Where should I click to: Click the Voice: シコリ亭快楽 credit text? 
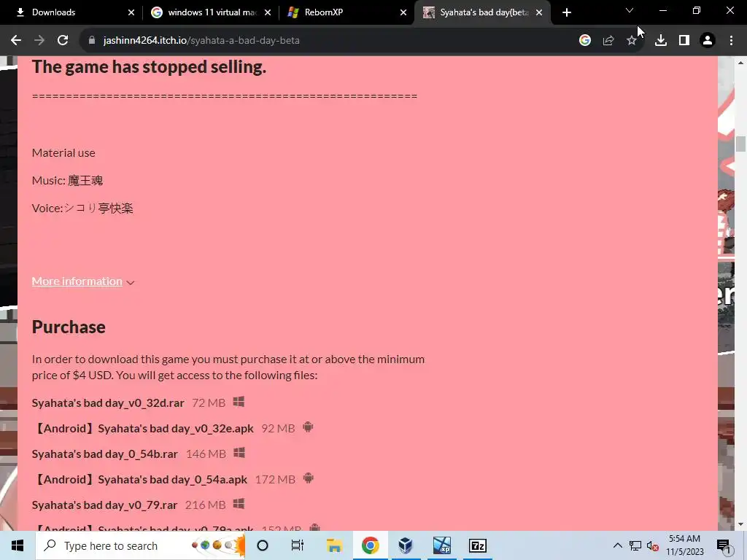82,208
